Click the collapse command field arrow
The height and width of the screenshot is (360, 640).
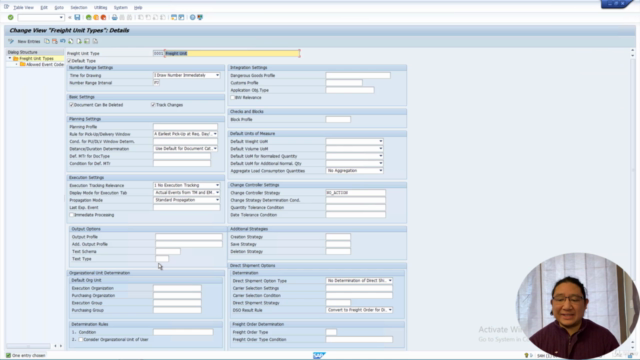[70, 18]
